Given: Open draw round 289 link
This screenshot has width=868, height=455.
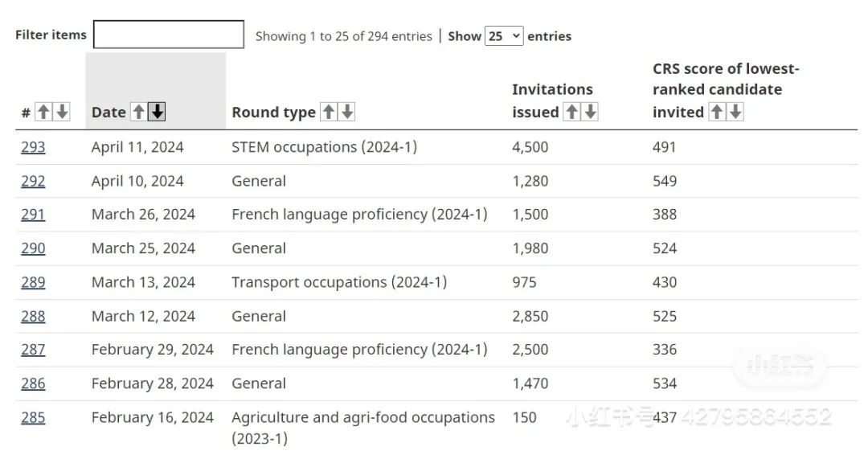Looking at the screenshot, I should 33,282.
